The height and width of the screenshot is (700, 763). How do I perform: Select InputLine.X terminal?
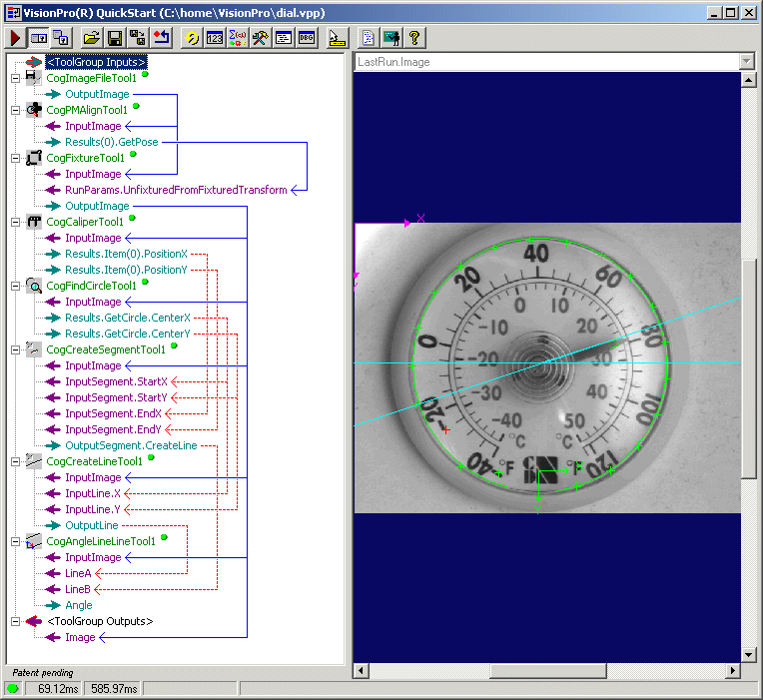93,493
